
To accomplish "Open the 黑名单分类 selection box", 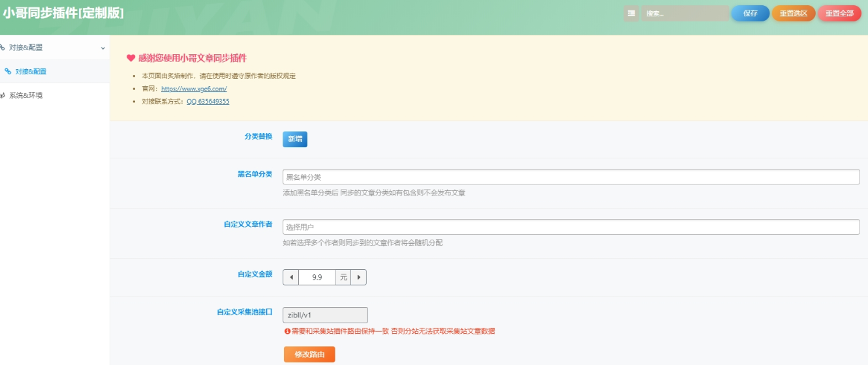I will 570,177.
